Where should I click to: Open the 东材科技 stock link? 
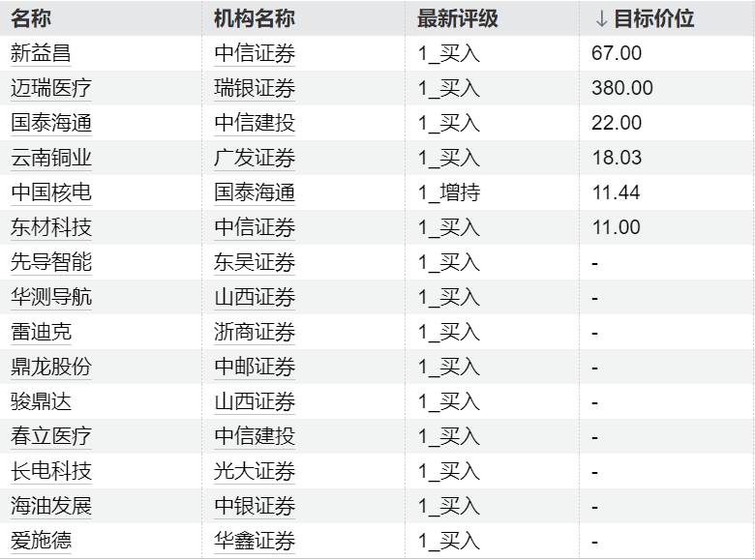[51, 227]
